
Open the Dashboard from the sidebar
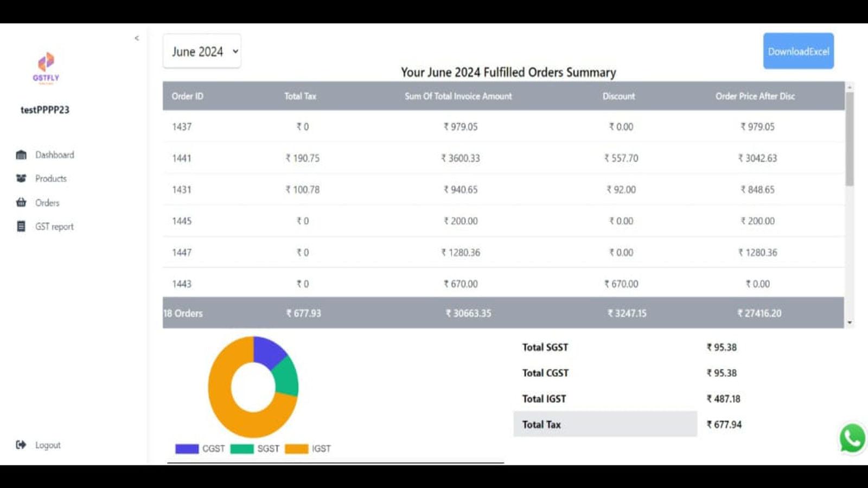click(x=54, y=155)
